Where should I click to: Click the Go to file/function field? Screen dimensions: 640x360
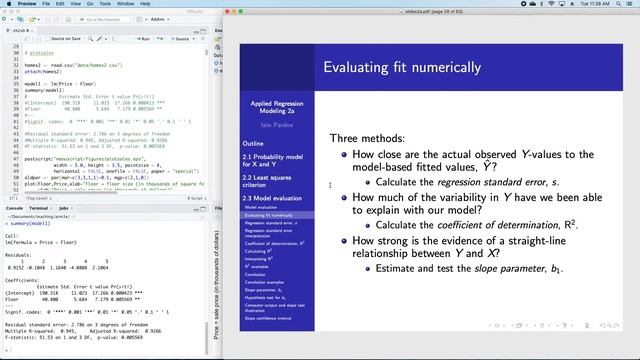tap(104, 19)
